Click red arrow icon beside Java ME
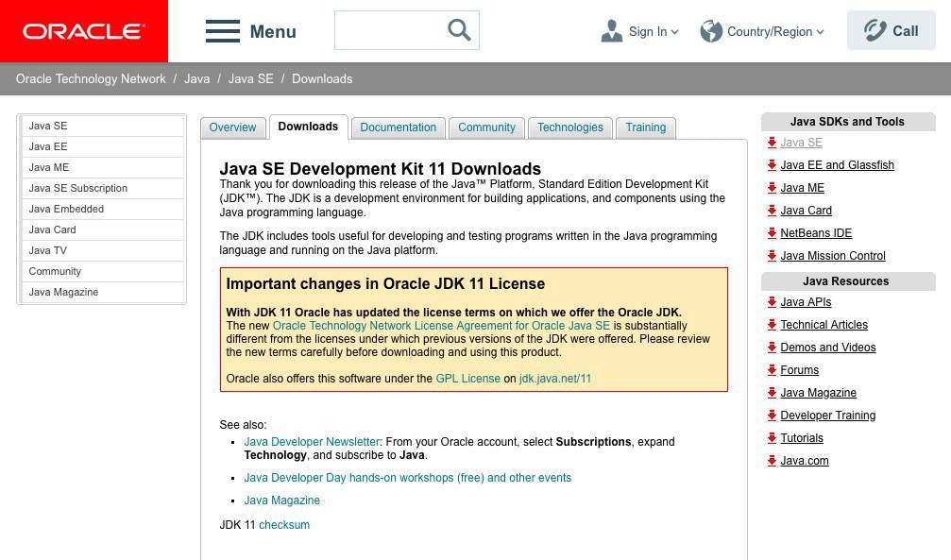This screenshot has height=560, width=951. [x=772, y=188]
